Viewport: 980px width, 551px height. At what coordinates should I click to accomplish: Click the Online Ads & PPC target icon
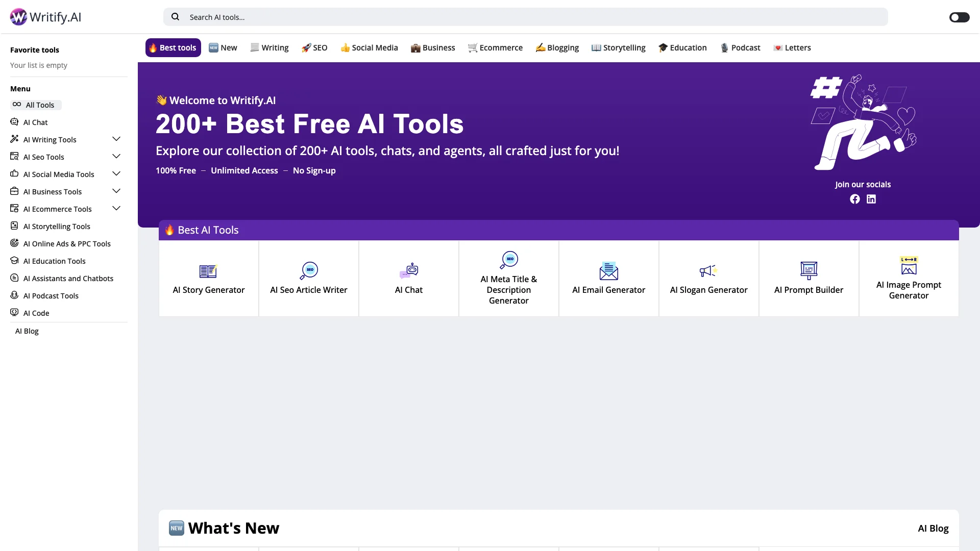click(14, 243)
